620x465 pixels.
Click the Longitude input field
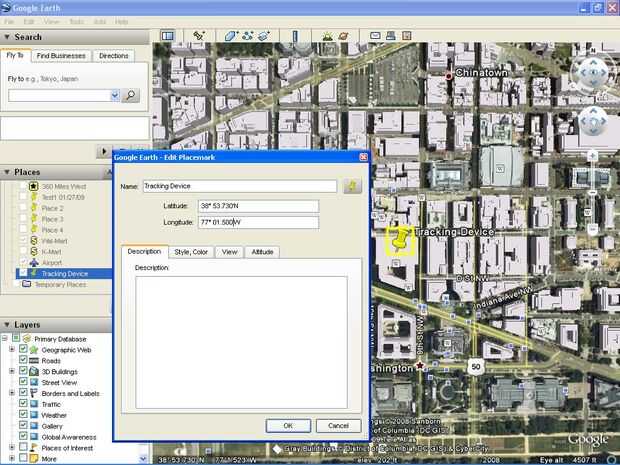259,222
